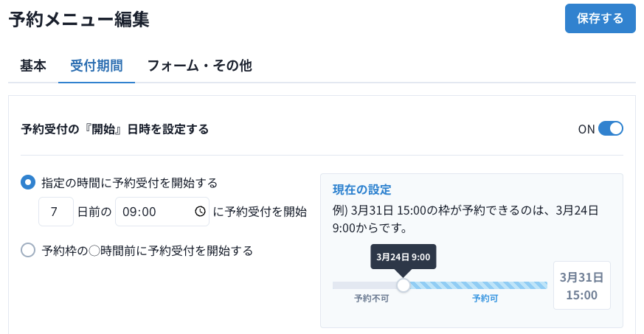Viewport: 644px width, 334px height.
Task: Click the 予約可 label under the timeline
Action: pos(485,299)
